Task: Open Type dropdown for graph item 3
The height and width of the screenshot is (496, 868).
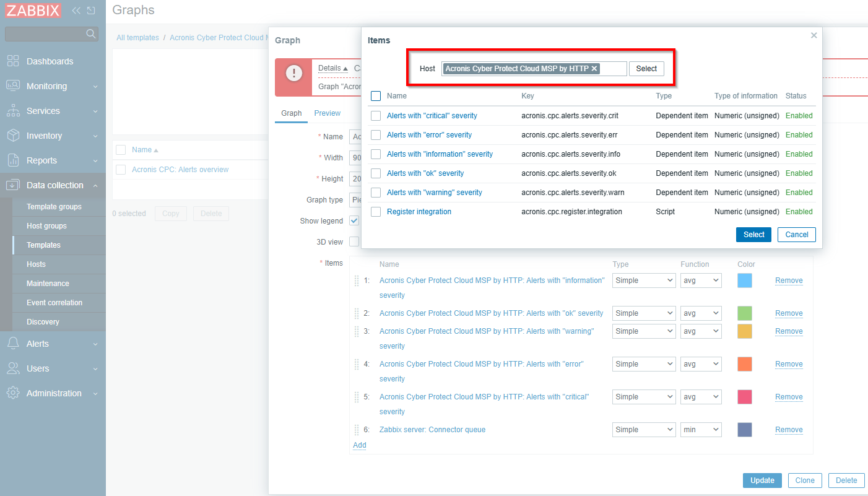Action: pyautogui.click(x=644, y=331)
